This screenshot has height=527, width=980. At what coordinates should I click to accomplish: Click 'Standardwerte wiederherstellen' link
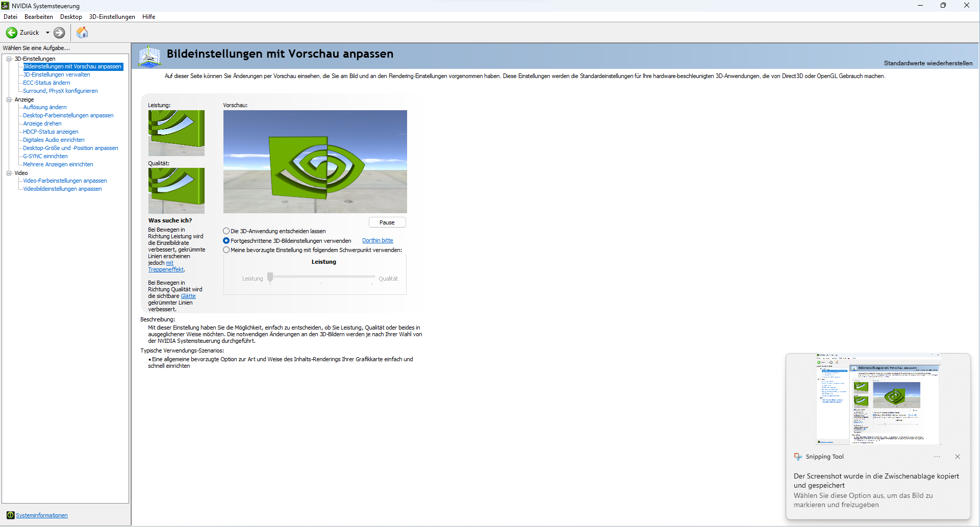point(928,63)
